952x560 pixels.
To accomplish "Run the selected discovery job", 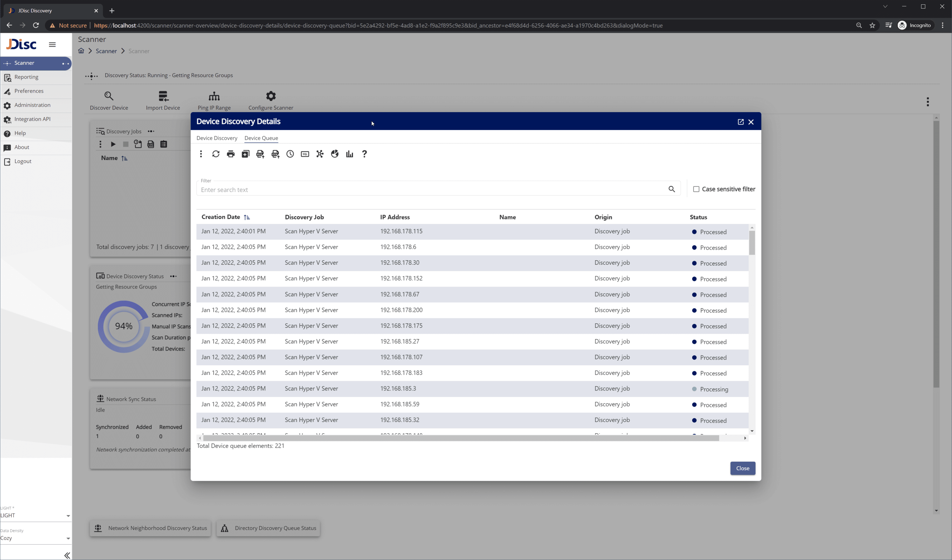I will (x=113, y=144).
